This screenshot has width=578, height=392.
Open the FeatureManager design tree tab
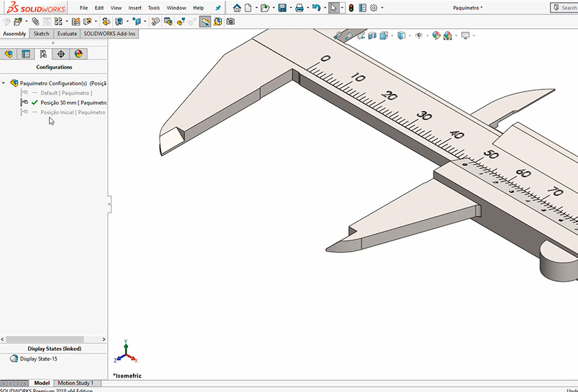pyautogui.click(x=9, y=54)
